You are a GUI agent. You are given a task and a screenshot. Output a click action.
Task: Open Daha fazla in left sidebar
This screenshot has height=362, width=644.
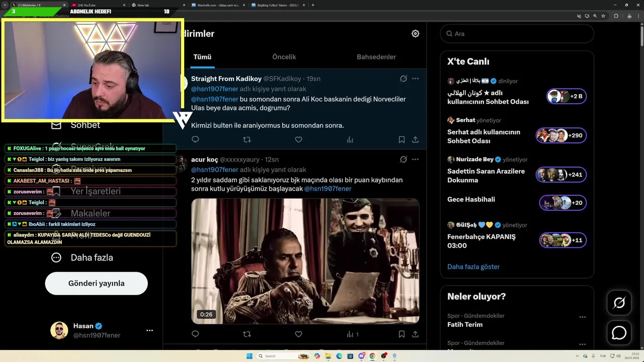[92, 257]
